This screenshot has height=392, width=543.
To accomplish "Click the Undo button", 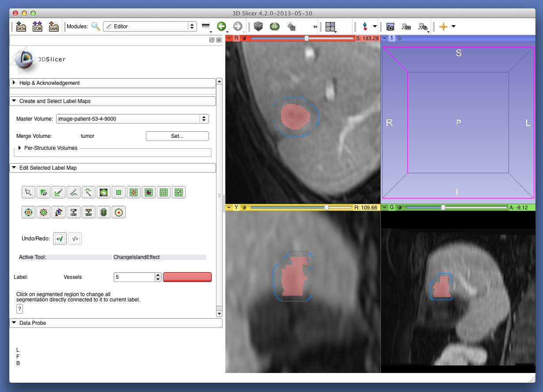I will pyautogui.click(x=60, y=239).
